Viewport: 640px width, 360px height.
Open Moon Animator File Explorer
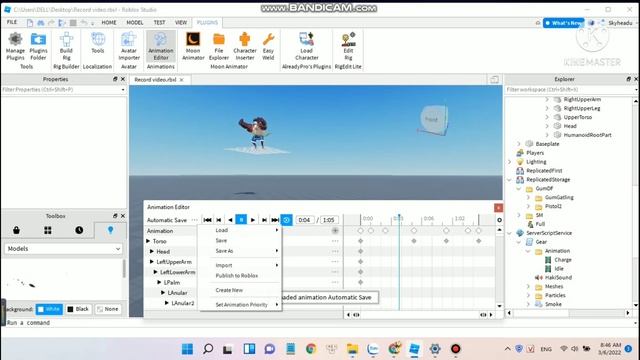[219, 47]
